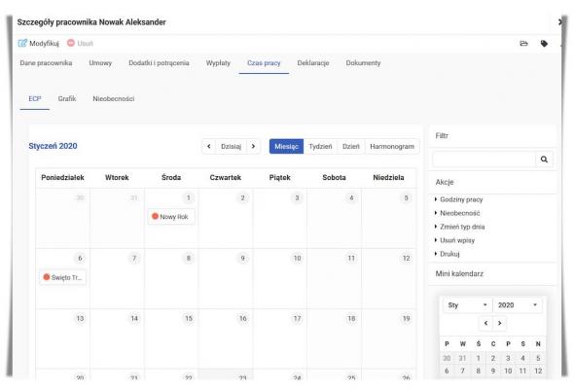Open the Grafik sub-tab

[67, 99]
